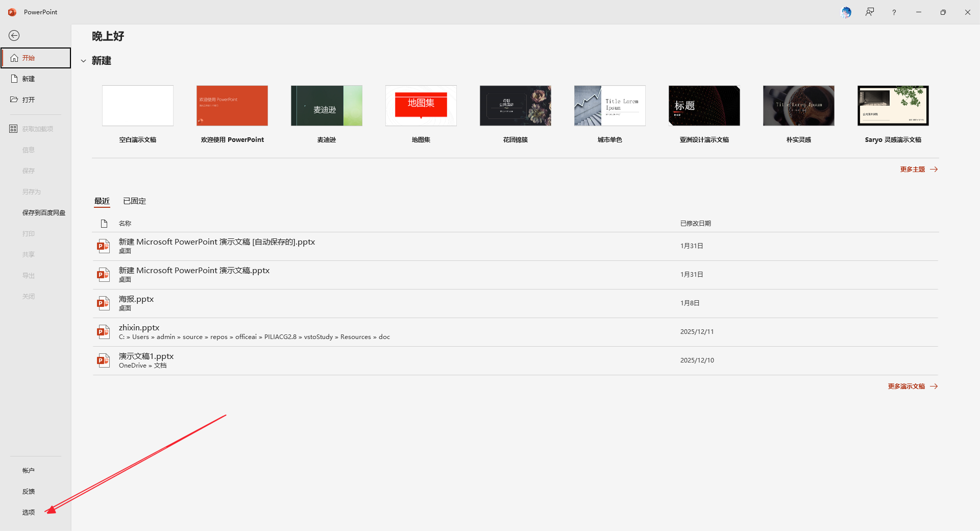Click the 更多主题 link
The width and height of the screenshot is (980, 531).
[x=913, y=169]
